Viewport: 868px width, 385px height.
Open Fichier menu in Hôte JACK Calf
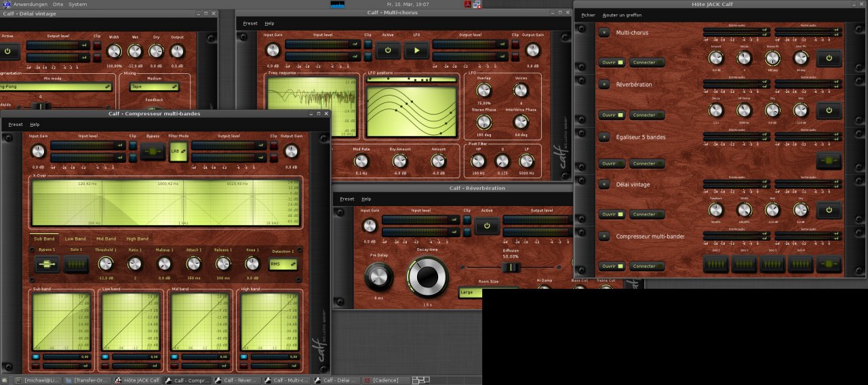(588, 14)
